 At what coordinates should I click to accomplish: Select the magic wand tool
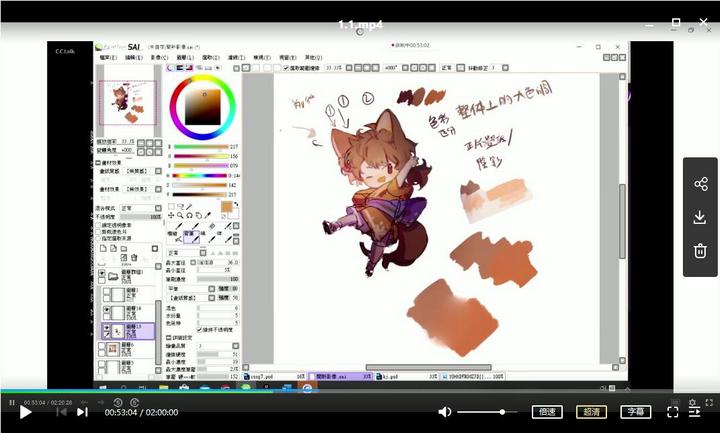click(189, 207)
